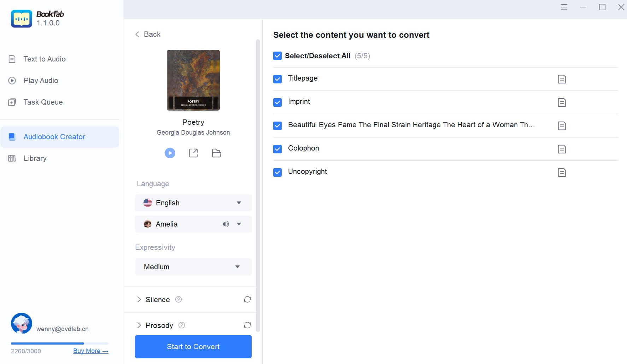Click the (5/5) selection count
Screen dimensions: 627x364
click(x=362, y=56)
